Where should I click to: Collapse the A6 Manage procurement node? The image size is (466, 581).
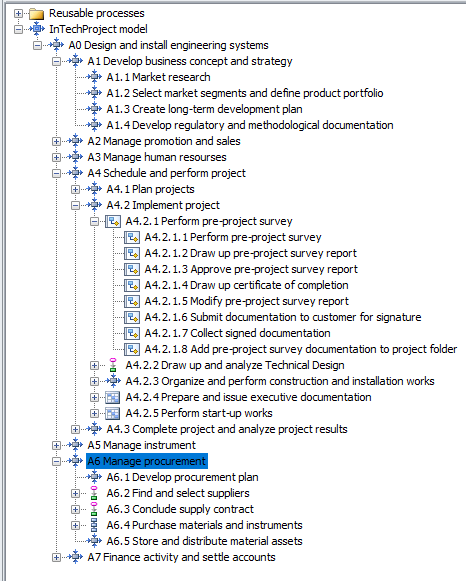point(56,461)
